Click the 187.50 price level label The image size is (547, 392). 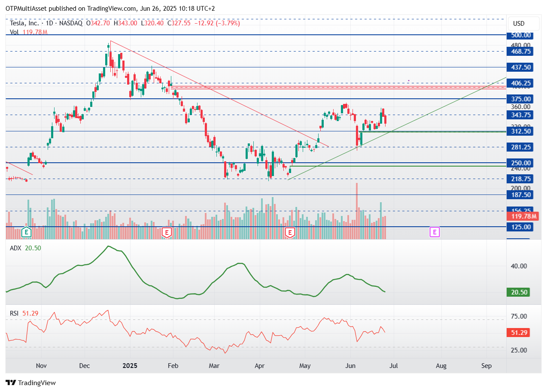(521, 195)
